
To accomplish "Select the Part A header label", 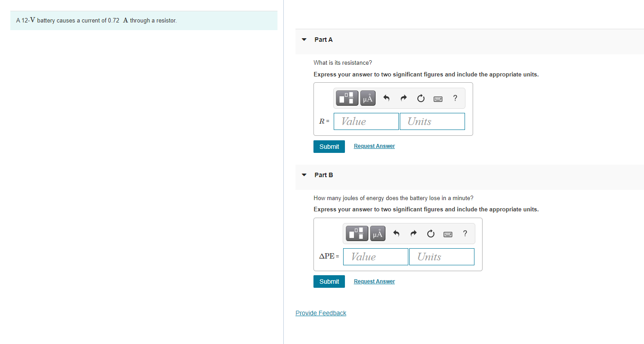I will click(x=323, y=40).
